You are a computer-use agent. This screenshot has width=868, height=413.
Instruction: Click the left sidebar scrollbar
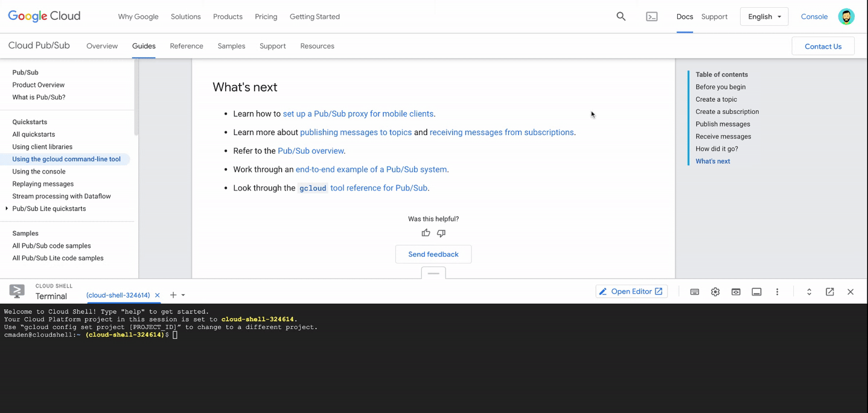136,98
